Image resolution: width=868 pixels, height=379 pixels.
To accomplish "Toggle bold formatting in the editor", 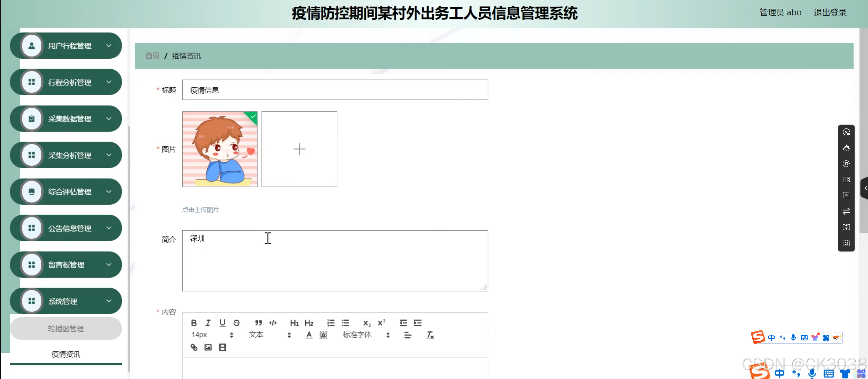I will coord(194,323).
